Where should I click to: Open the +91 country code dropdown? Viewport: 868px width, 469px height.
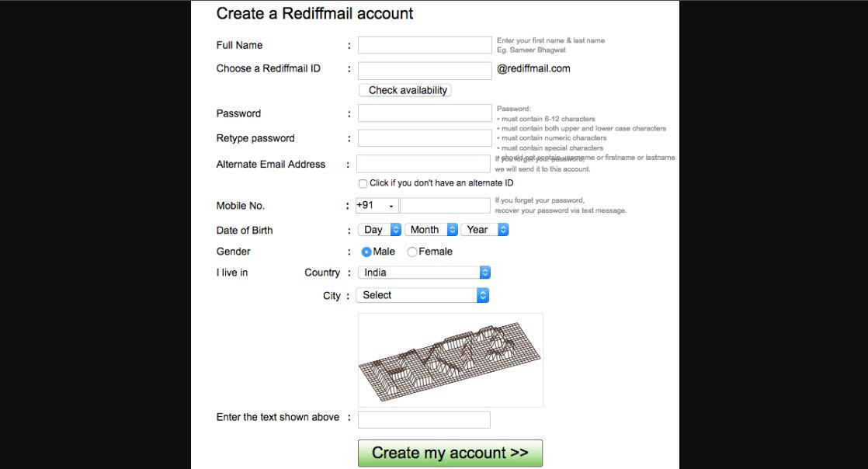(x=377, y=206)
